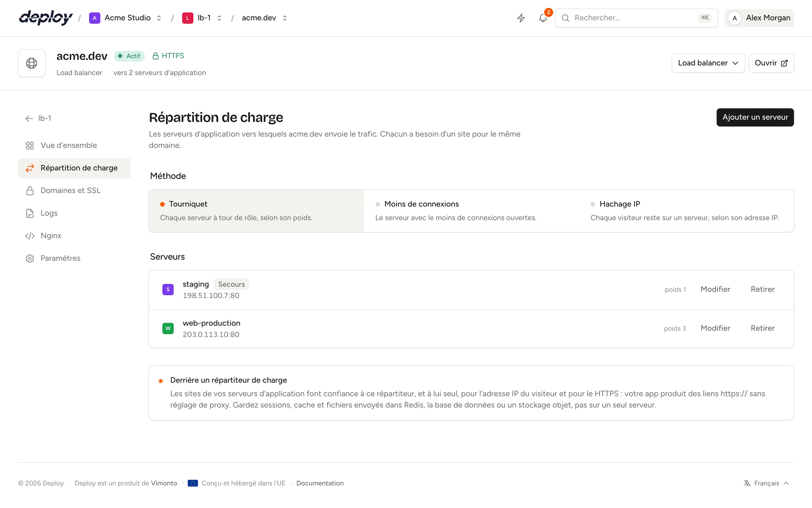Open the Français language selector
Image resolution: width=812 pixels, height=508 pixels.
[766, 483]
